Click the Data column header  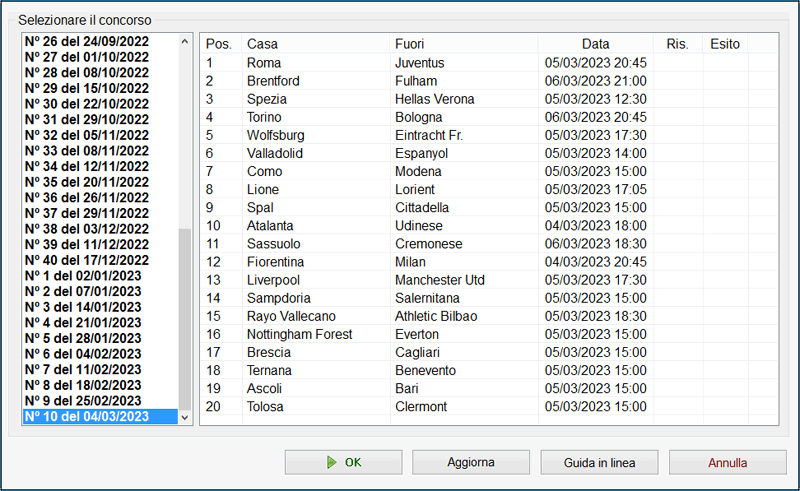click(595, 44)
